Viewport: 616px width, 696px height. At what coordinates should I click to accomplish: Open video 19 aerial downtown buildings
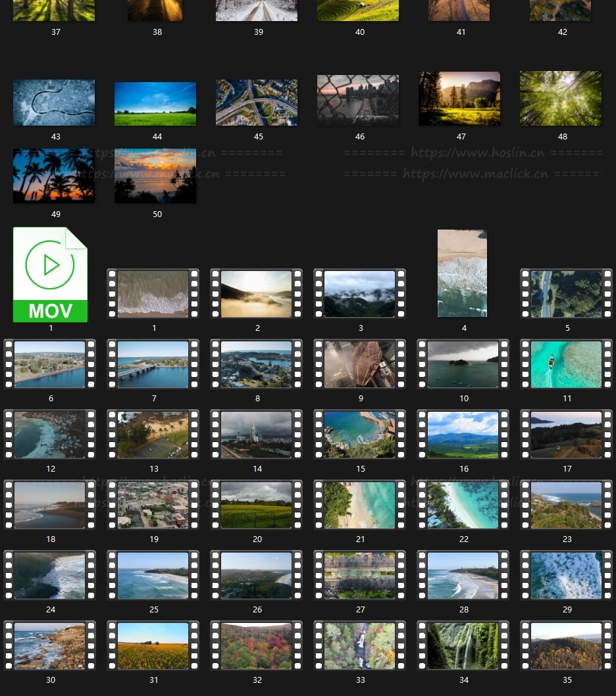153,505
